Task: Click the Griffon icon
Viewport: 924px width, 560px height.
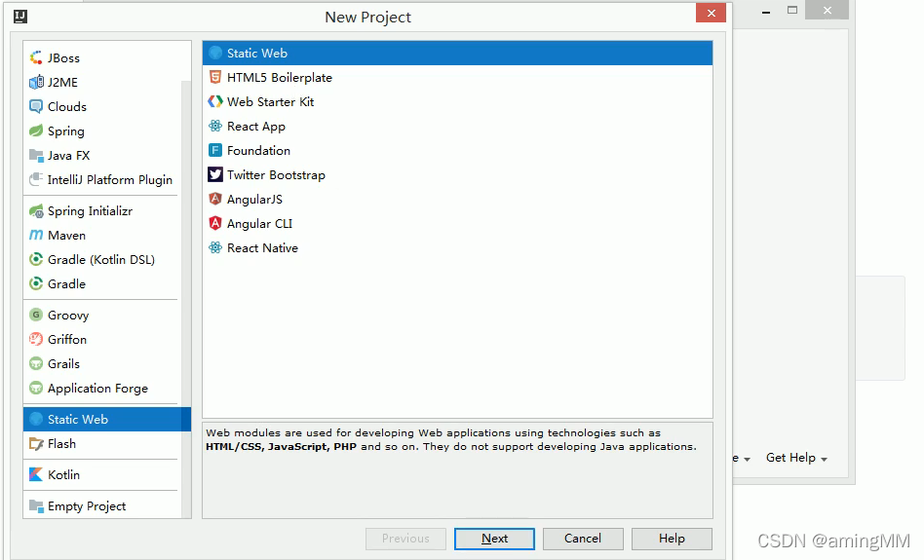Action: coord(36,339)
